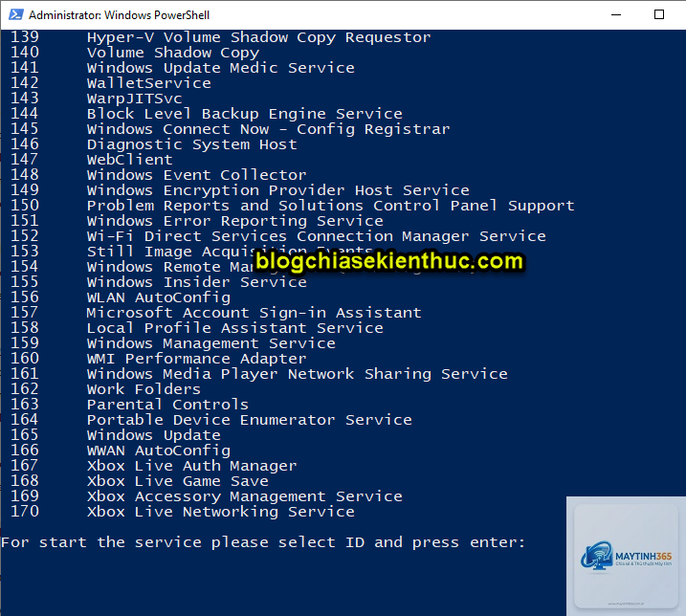Click the service ID number 139
Image resolution: width=686 pixels, height=616 pixels.
coord(25,37)
